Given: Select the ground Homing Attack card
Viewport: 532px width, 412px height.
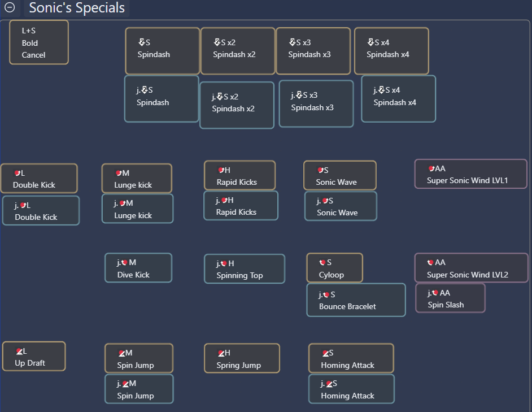Looking at the screenshot, I should click(x=351, y=358).
